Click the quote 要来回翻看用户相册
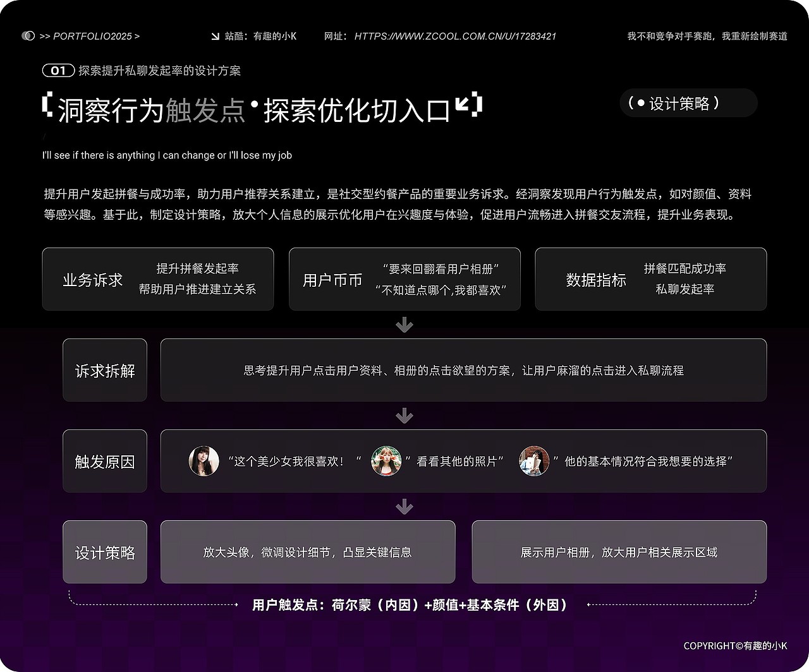 coord(441,268)
